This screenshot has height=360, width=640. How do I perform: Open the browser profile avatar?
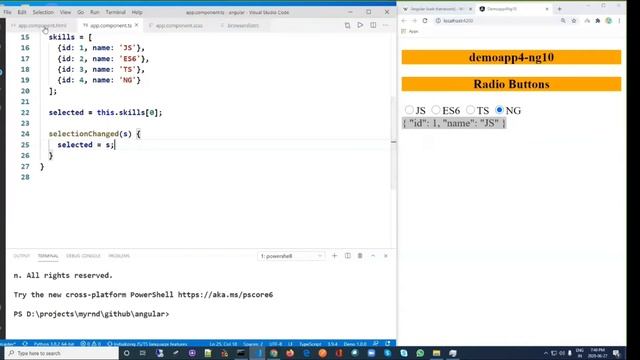pyautogui.click(x=609, y=20)
